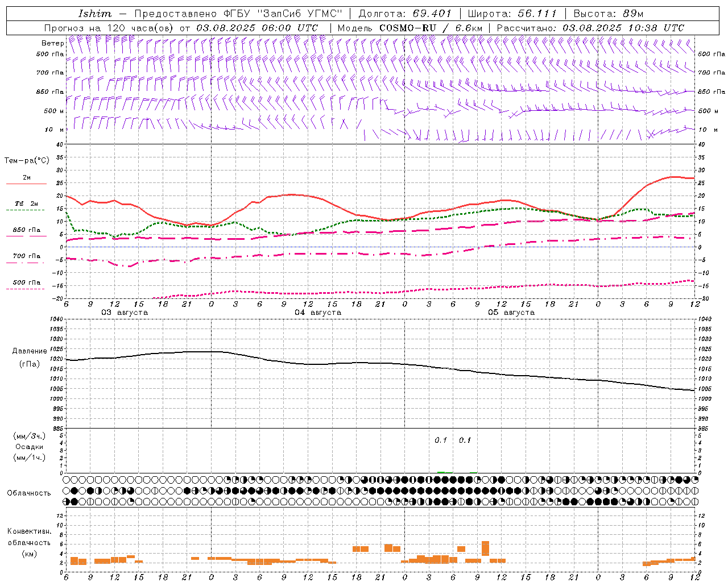Click the 'Ветер' wind panel label
The height and width of the screenshot is (582, 728).
pos(52,43)
